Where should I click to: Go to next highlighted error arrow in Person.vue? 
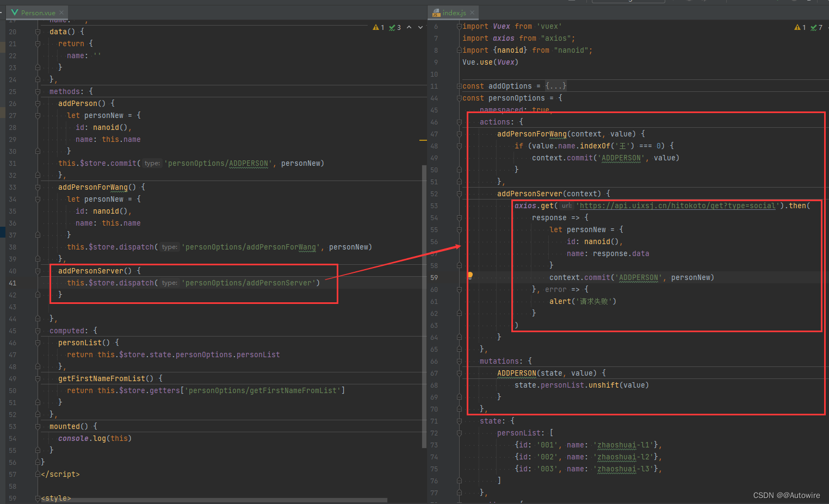tap(420, 27)
